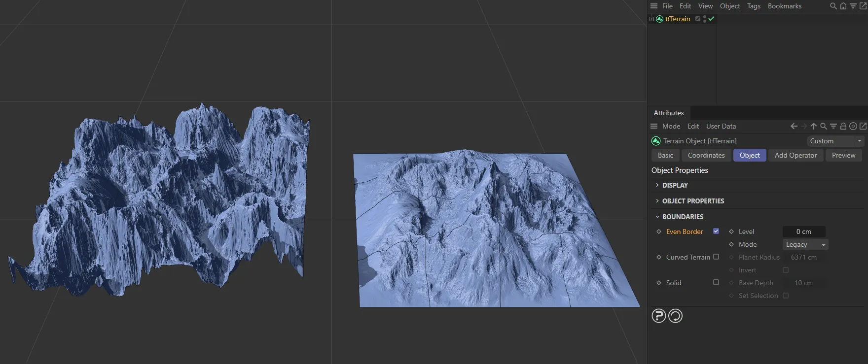Viewport: 868px width, 364px height.
Task: Click the Base Depth keyframe diamond
Action: click(731, 283)
